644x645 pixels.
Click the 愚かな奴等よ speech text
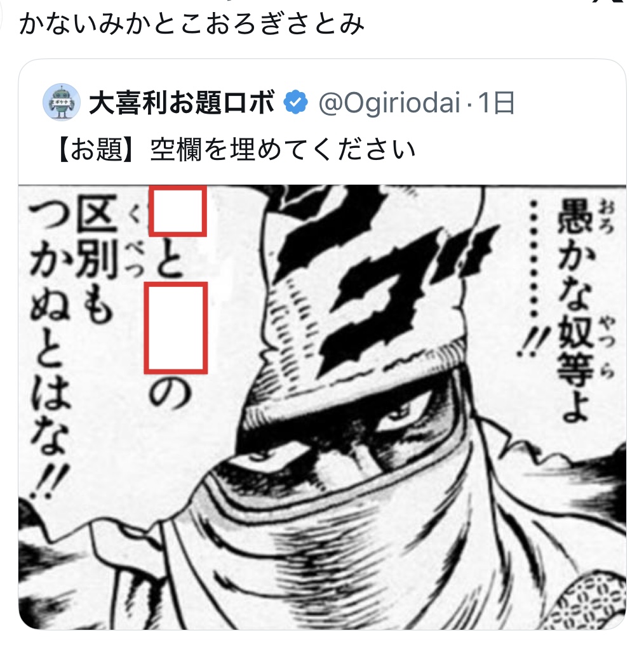[575, 310]
